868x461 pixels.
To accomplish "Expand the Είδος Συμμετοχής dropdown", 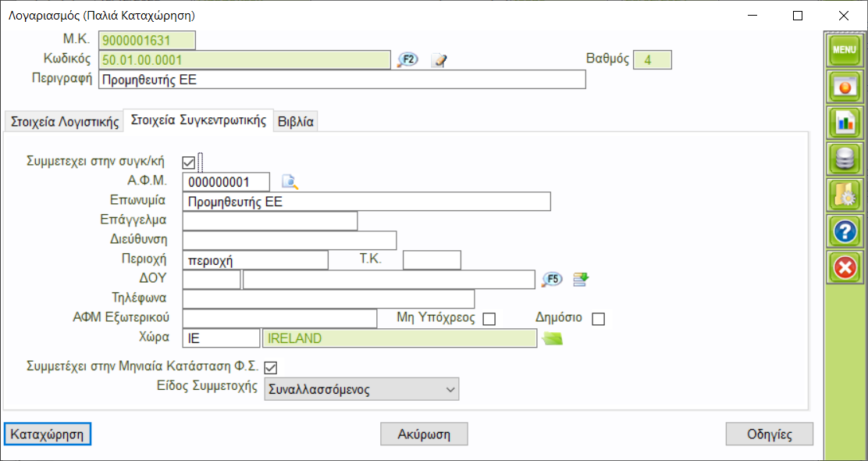I will pos(361,389).
